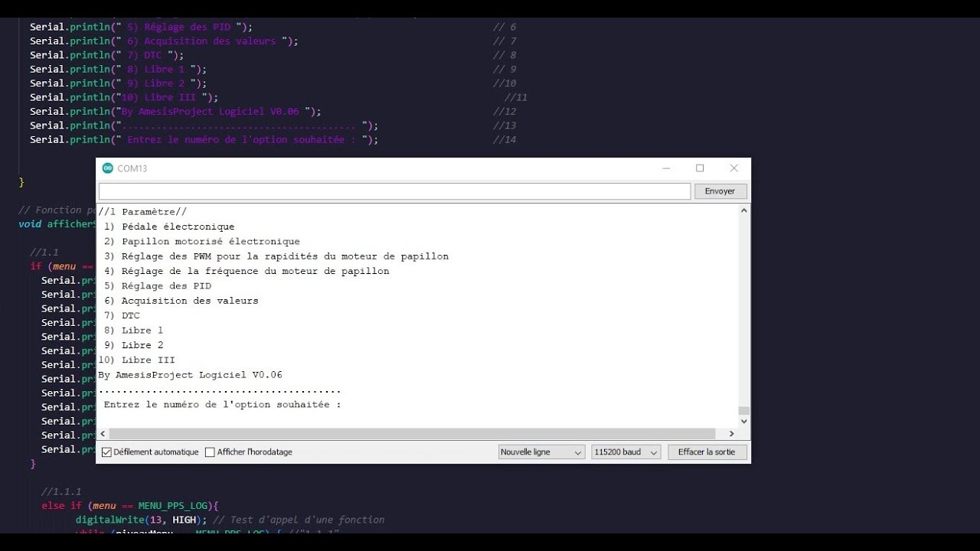
Task: Click the '8) Libre 1' output line
Action: click(134, 330)
